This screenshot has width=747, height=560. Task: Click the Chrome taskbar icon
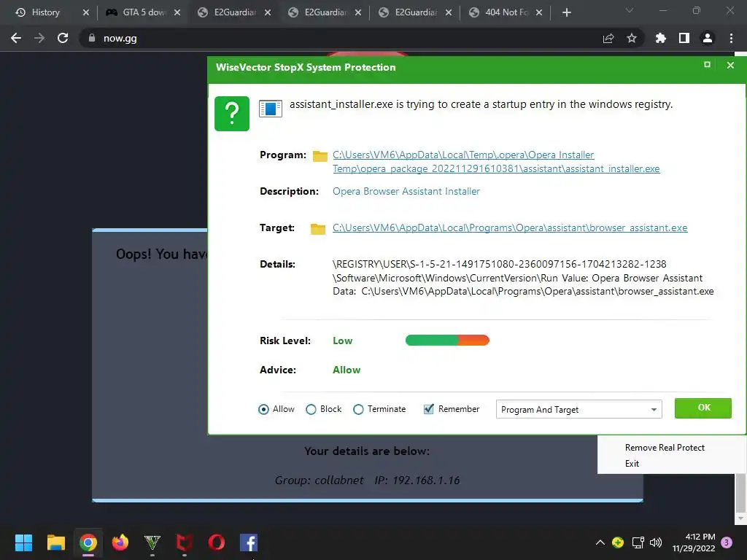(x=88, y=542)
